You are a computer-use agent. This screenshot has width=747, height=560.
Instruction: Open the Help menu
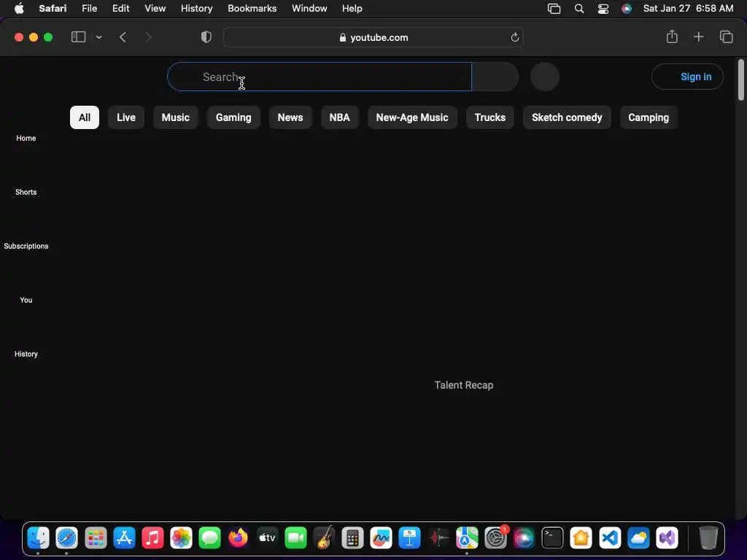(x=352, y=9)
